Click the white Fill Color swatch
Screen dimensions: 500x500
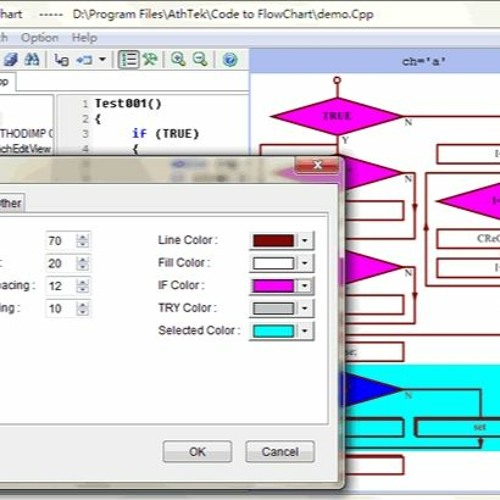[x=273, y=263]
